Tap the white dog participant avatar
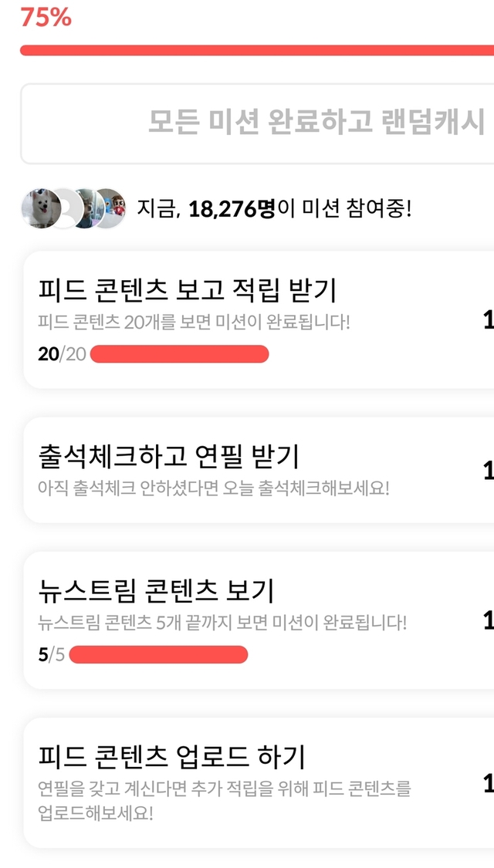Image resolution: width=494 pixels, height=868 pixels. pos(37,208)
